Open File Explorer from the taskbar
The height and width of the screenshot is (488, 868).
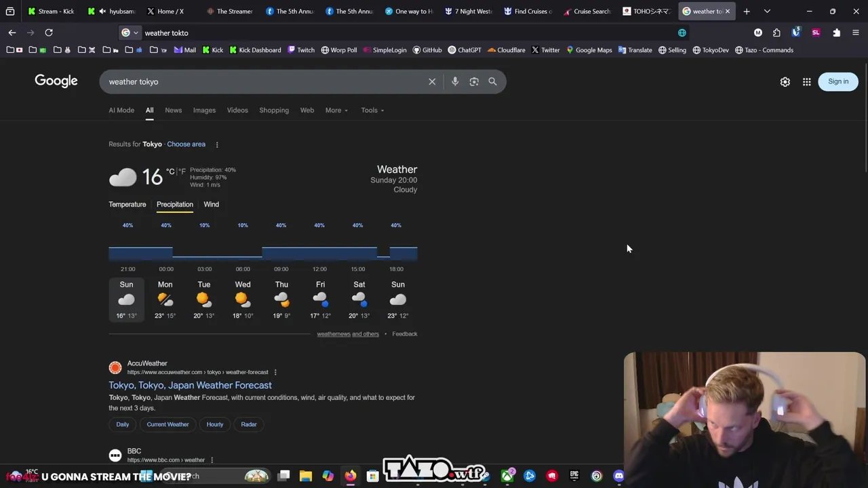coord(306,476)
